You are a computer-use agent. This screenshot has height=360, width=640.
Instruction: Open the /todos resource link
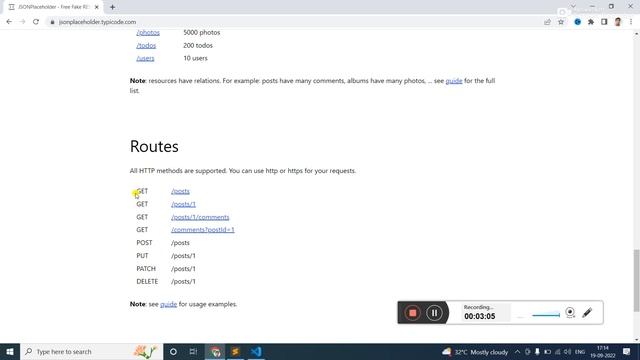(x=146, y=45)
